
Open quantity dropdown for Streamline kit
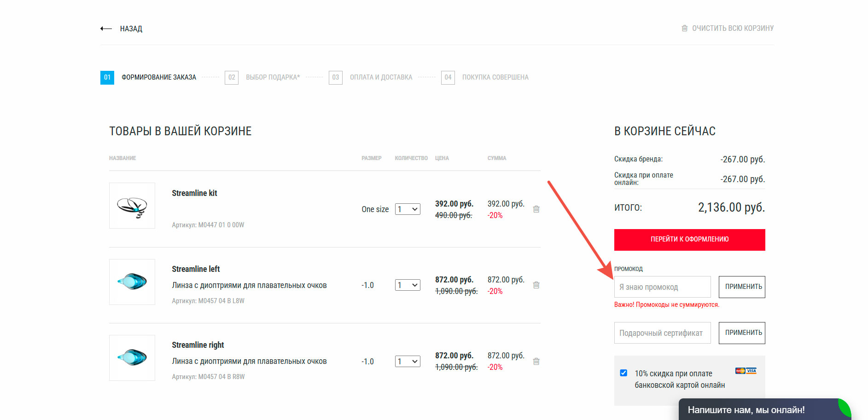tap(408, 209)
